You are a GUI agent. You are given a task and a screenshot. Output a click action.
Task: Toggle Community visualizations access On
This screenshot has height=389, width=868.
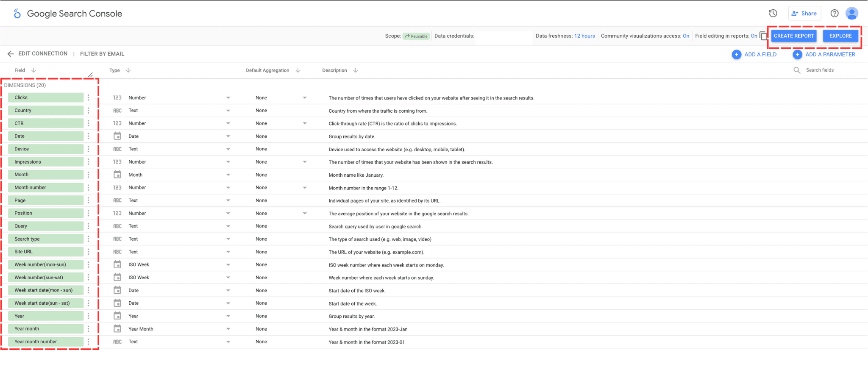686,36
